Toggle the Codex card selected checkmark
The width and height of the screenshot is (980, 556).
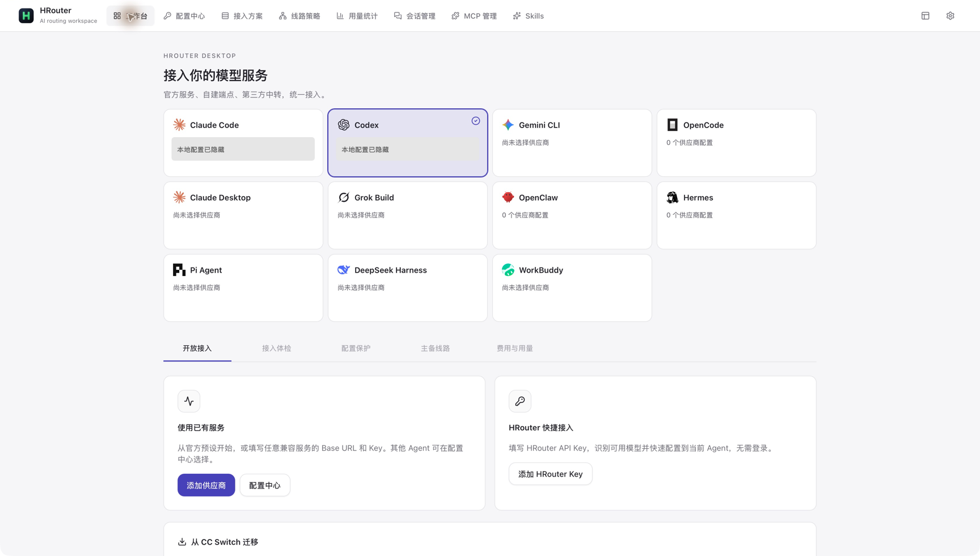[x=476, y=121]
